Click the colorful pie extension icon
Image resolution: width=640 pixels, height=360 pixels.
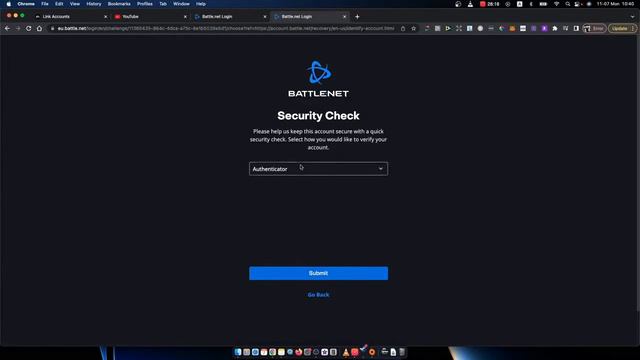click(x=502, y=29)
